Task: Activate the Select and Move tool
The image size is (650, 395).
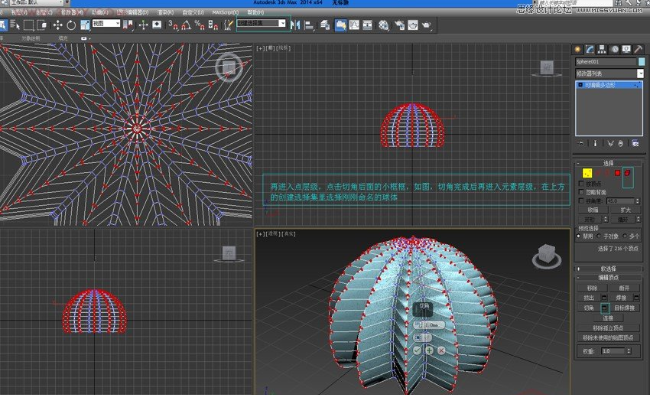Action: pyautogui.click(x=58, y=25)
